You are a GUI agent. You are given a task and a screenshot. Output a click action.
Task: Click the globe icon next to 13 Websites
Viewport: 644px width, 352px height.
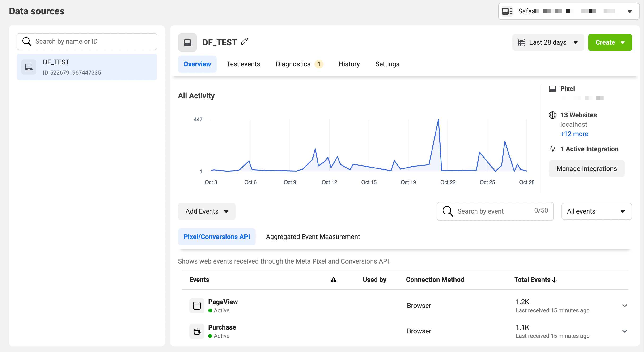[552, 115]
